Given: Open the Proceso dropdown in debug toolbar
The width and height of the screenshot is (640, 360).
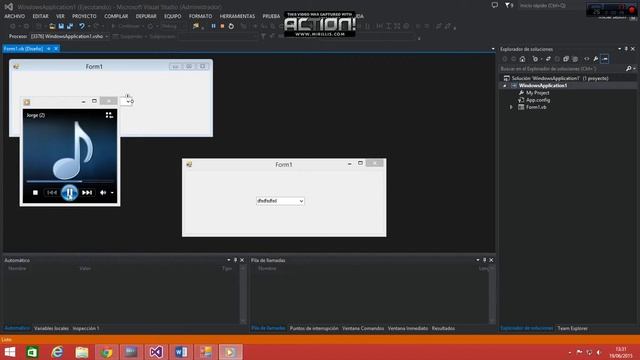Looking at the screenshot, I should coord(107,36).
